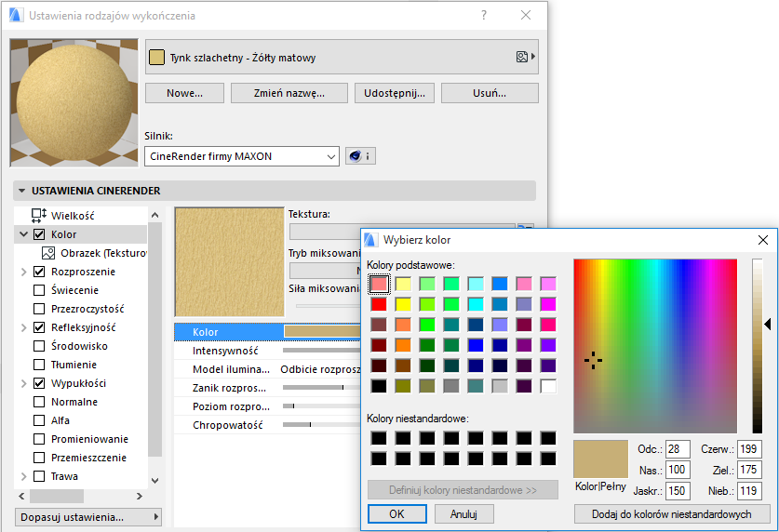Click the texture preview thumbnail
This screenshot has width=779, height=532.
pyautogui.click(x=230, y=262)
